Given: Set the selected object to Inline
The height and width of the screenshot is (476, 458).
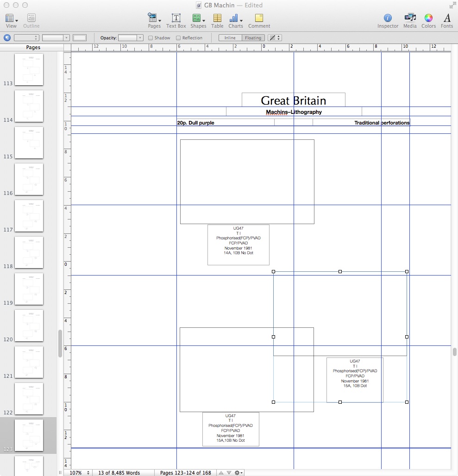Looking at the screenshot, I should tap(229, 38).
